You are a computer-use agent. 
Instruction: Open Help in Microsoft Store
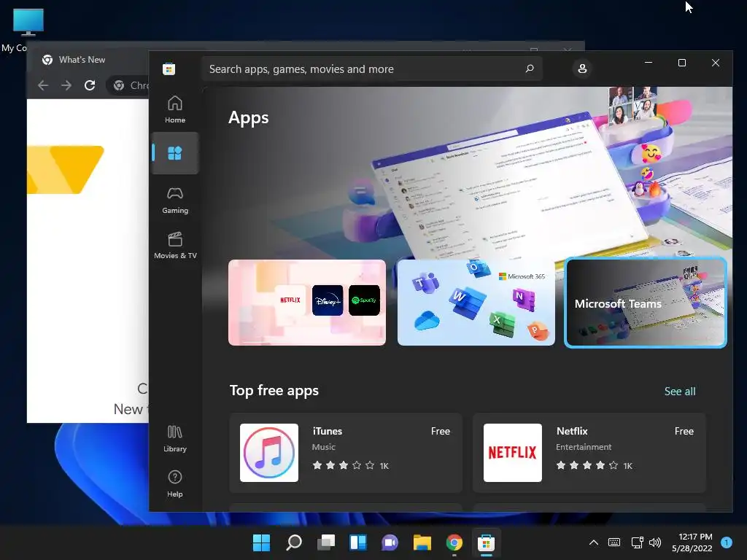click(175, 484)
